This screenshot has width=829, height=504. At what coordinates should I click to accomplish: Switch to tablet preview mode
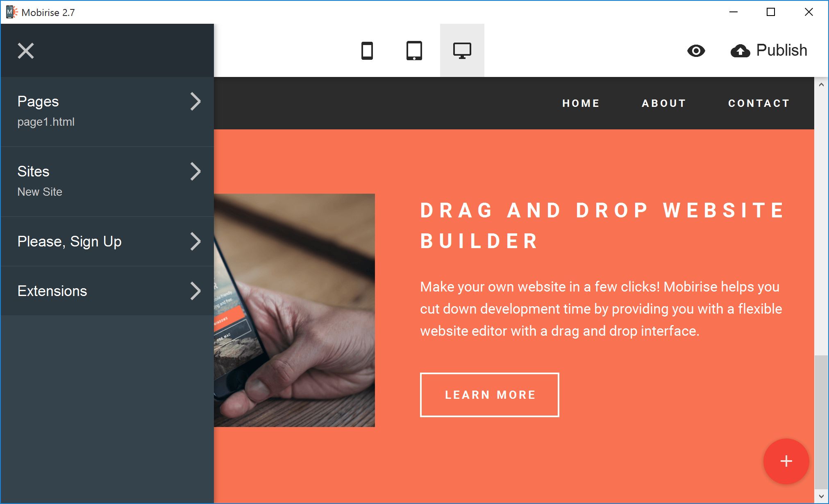pos(414,50)
